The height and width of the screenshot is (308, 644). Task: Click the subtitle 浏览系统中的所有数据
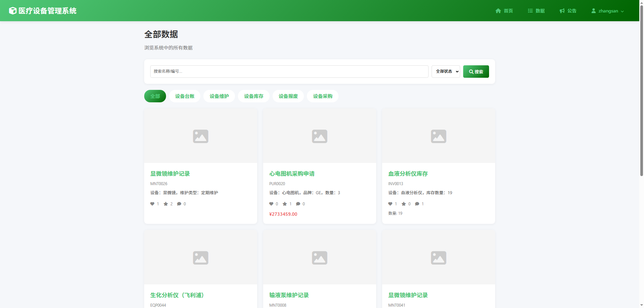[168, 48]
